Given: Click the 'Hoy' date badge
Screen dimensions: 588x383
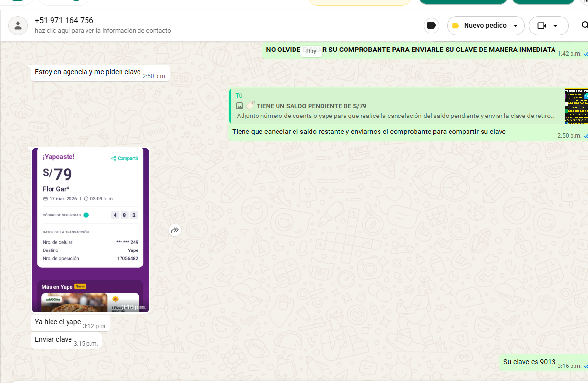Looking at the screenshot, I should tap(311, 51).
